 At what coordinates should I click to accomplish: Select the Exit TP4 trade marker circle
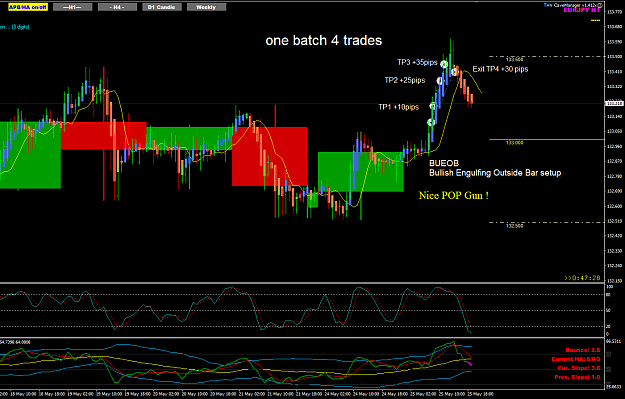(454, 72)
